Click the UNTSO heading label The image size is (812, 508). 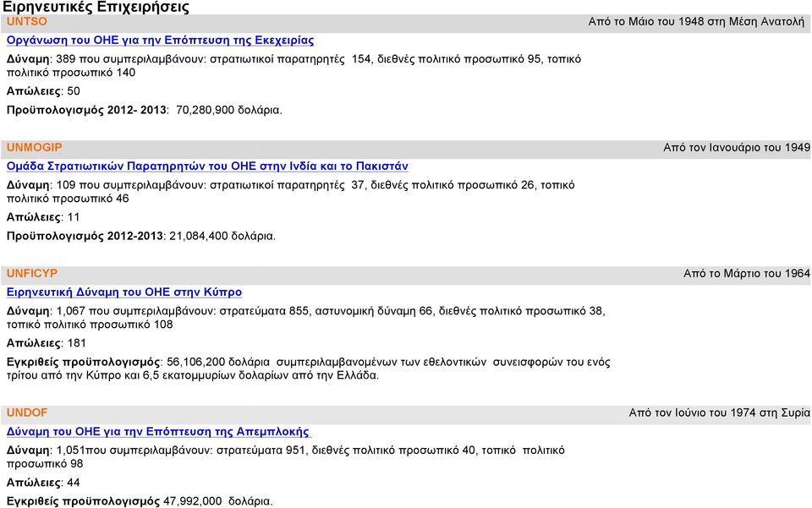(x=26, y=22)
